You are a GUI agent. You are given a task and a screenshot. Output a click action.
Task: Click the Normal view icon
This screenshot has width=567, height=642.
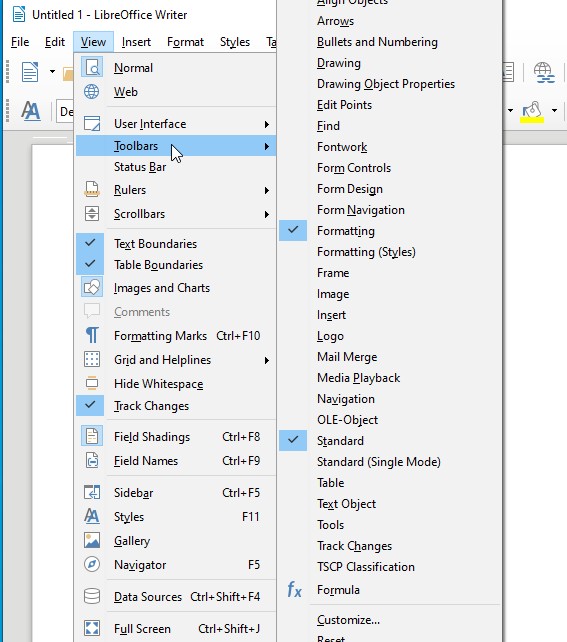[92, 67]
